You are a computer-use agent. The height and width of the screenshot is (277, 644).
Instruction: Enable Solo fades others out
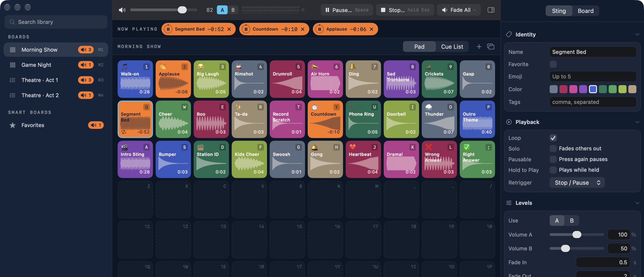tap(553, 149)
